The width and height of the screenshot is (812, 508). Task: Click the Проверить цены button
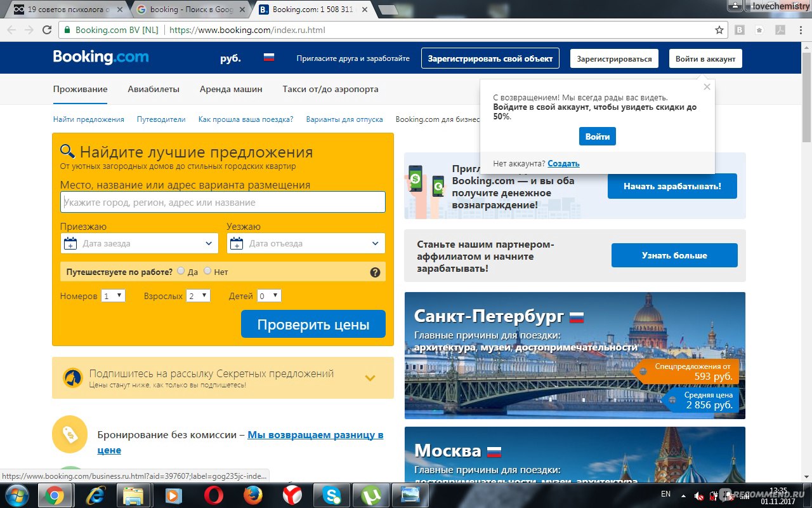313,324
